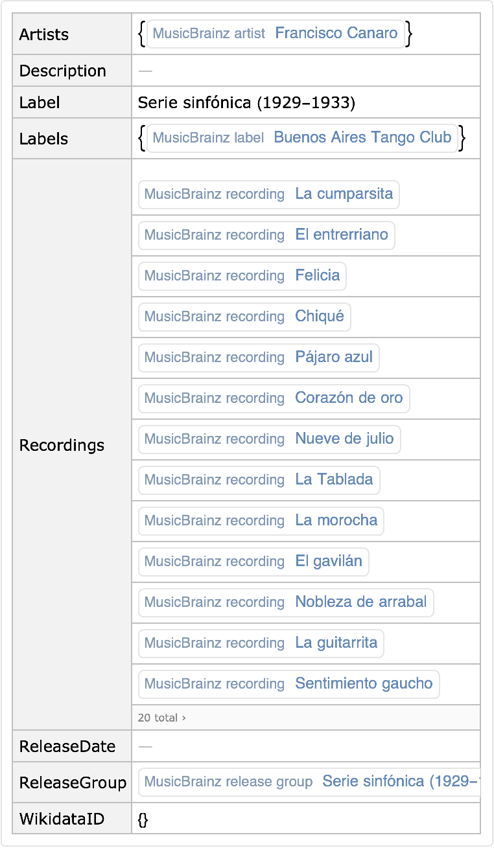Expand the 20 total recordings list
The image size is (494, 868).
pos(162,718)
